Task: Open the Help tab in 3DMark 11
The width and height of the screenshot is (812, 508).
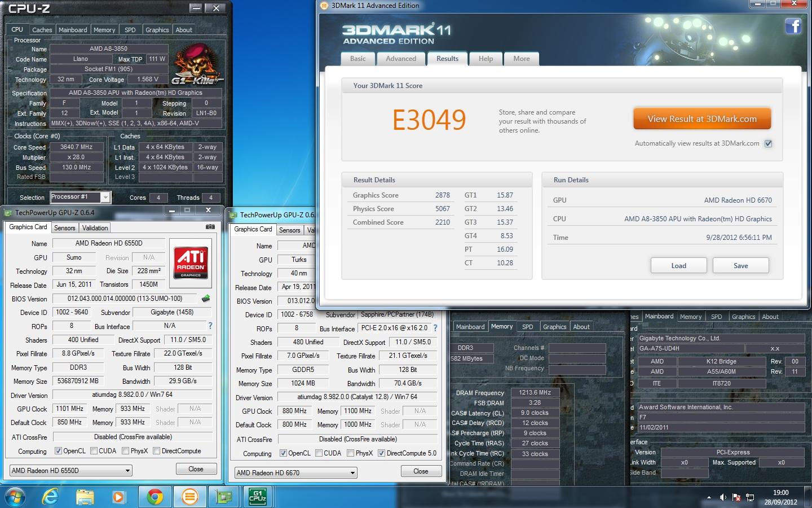Action: click(486, 59)
